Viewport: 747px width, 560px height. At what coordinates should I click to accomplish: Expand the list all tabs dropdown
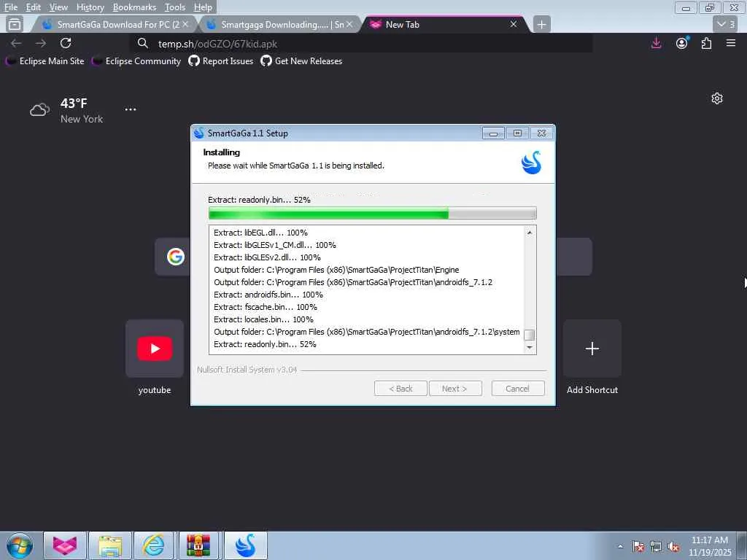[726, 24]
